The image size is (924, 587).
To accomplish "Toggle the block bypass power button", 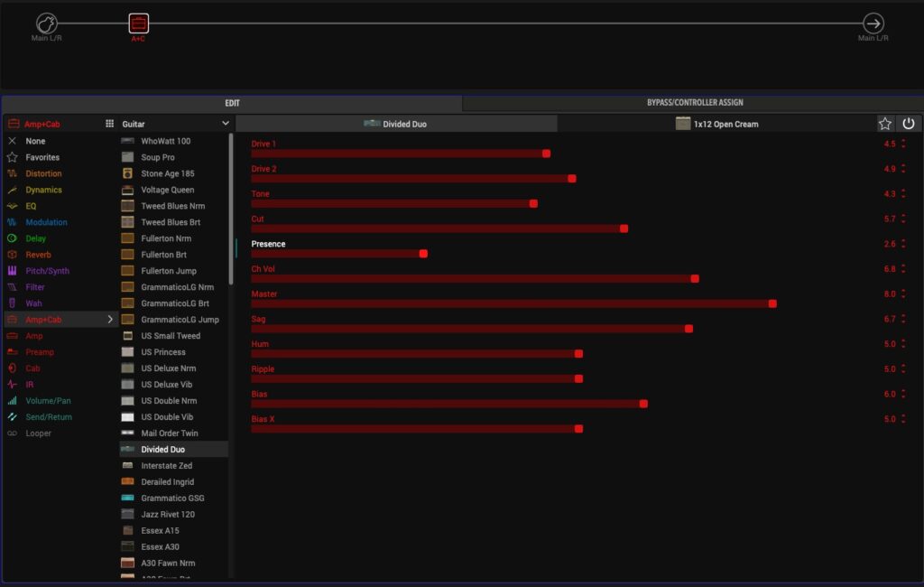I will click(x=909, y=124).
